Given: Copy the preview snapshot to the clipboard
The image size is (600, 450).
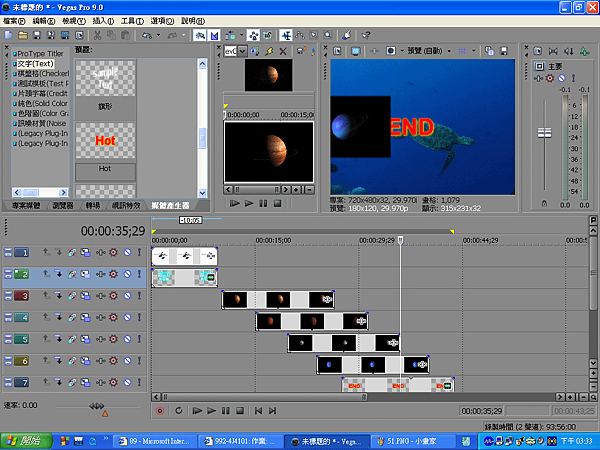Looking at the screenshot, I should (x=489, y=51).
